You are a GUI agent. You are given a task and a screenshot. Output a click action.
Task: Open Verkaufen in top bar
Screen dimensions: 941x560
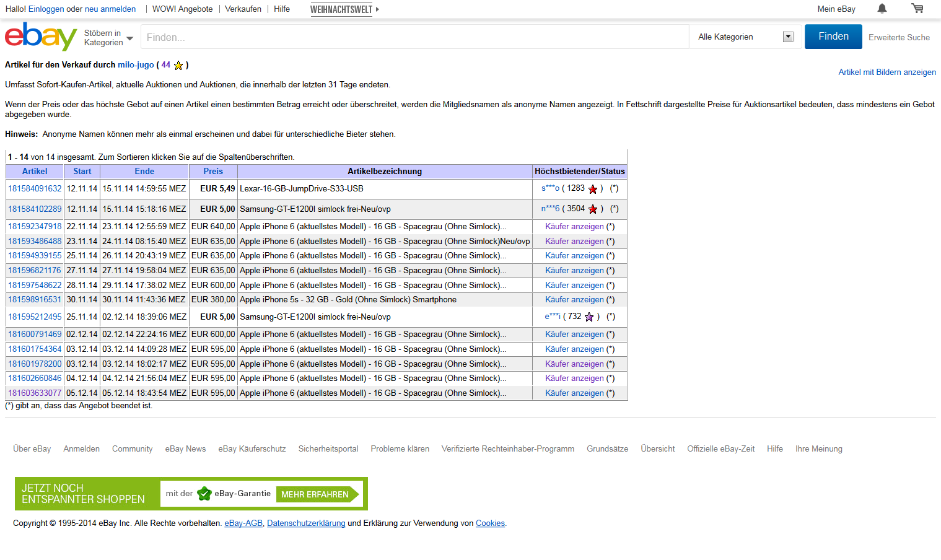coord(243,9)
